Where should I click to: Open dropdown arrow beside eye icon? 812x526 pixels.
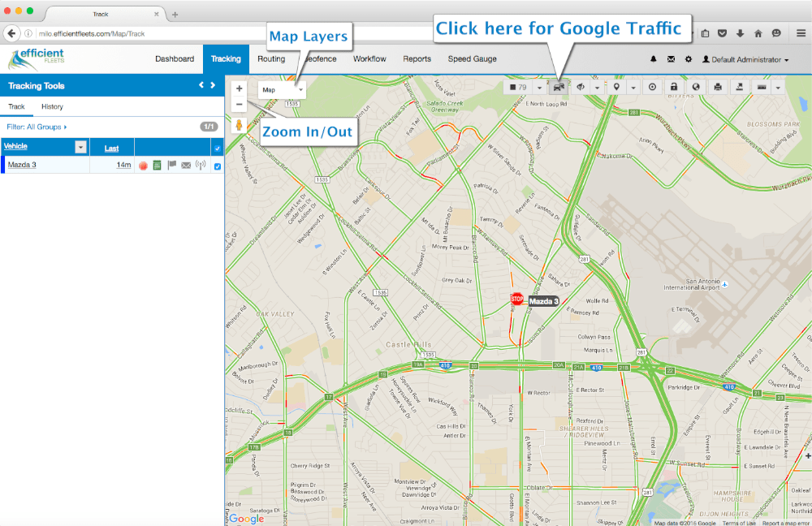point(597,87)
